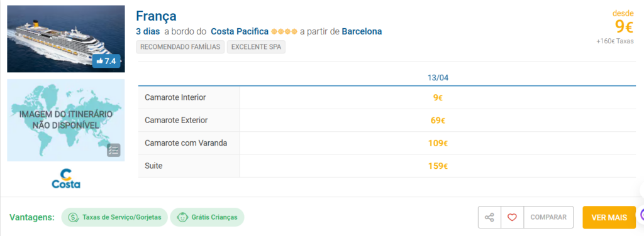This screenshot has height=236, width=644.
Task: Click the Costa cruise line logo
Action: [66, 179]
